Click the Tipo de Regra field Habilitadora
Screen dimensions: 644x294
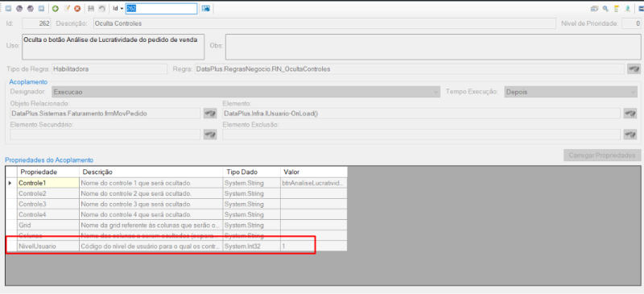click(x=109, y=69)
